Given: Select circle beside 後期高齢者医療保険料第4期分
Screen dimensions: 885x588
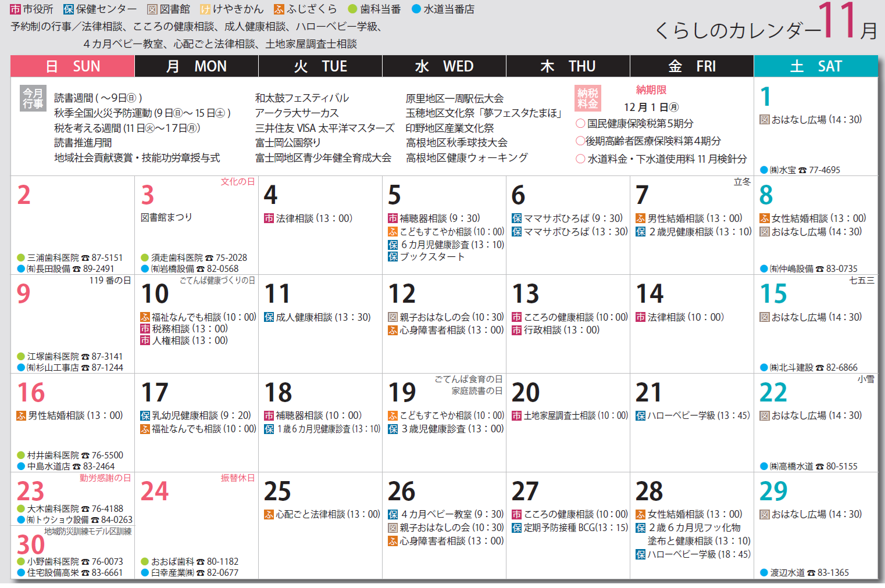Looking at the screenshot, I should coord(580,141).
